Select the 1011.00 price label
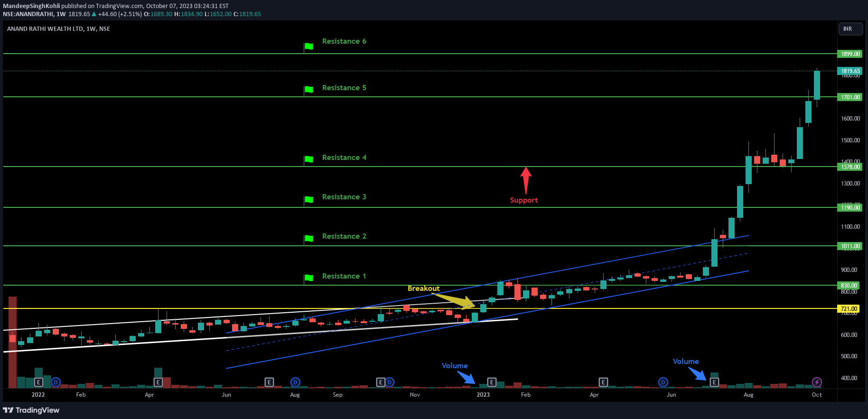 [850, 246]
